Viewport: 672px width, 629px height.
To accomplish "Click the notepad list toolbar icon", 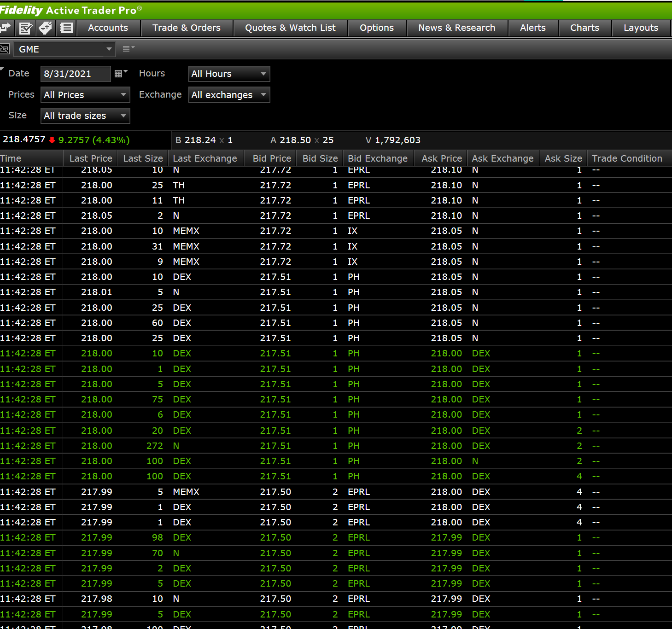I will (66, 28).
